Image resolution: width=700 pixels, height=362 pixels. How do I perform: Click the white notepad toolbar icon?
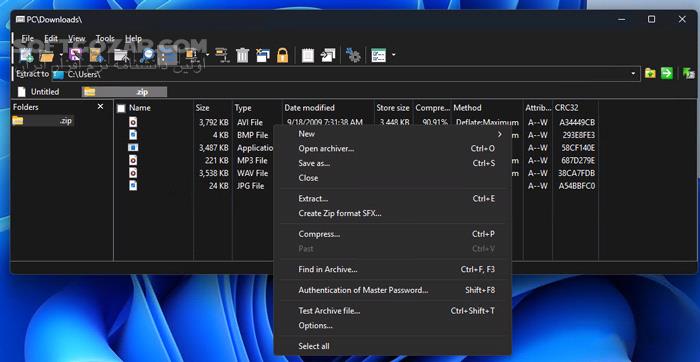308,55
